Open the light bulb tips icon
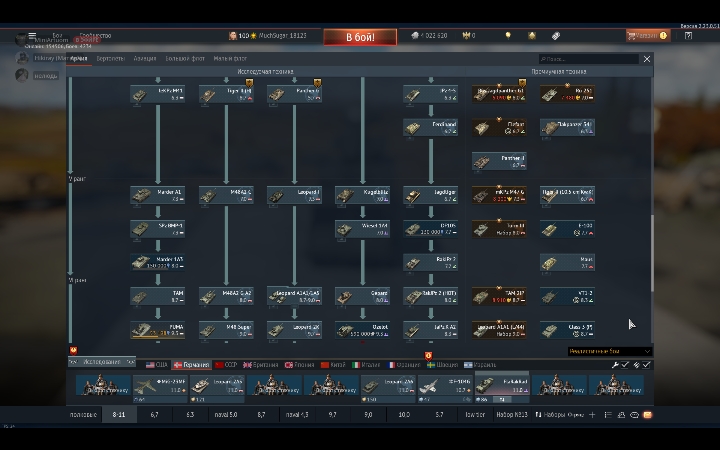Screen dimensions: 720x450 pos(508,35)
